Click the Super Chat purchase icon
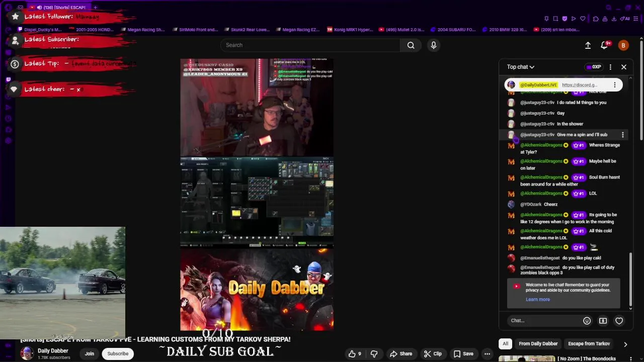Viewport: 644px width, 362px height. [x=603, y=321]
